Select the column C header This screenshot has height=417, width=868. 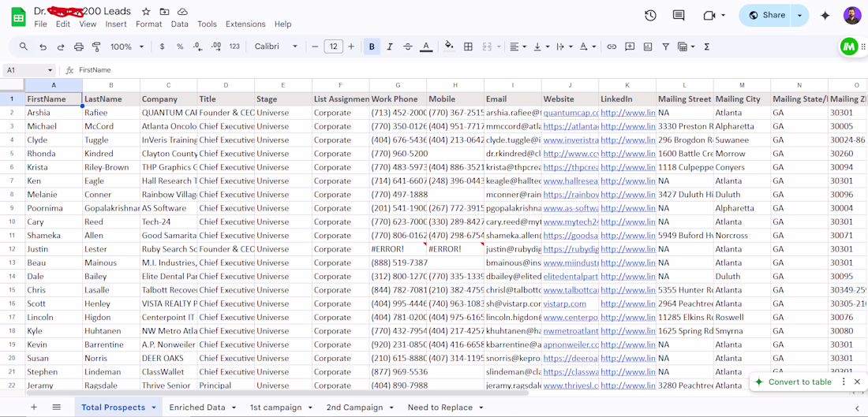point(168,85)
